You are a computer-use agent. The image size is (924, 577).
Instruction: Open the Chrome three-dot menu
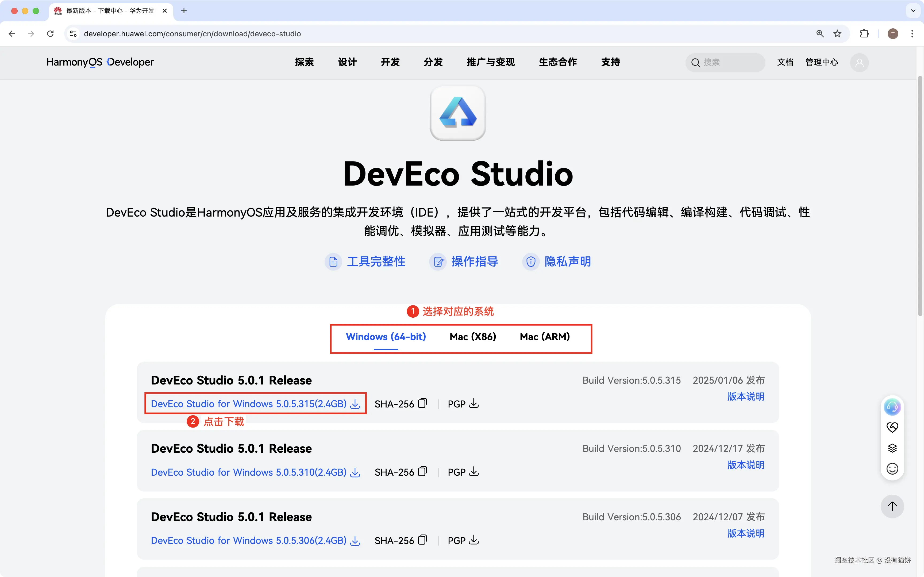coord(912,34)
